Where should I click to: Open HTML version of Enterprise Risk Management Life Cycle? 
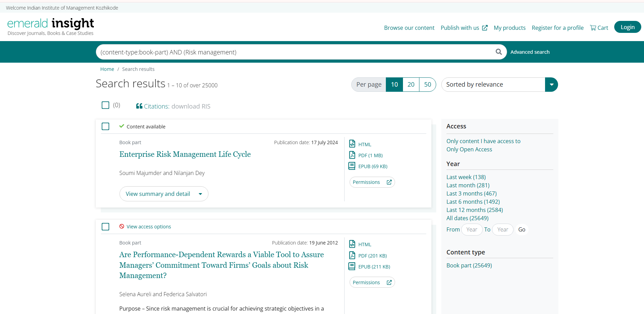(364, 145)
